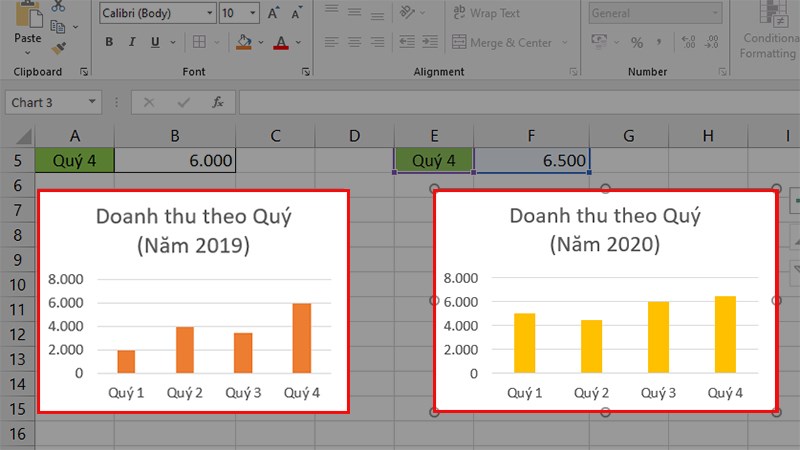Open the Number dialog launcher
This screenshot has height=450, width=800.
coord(722,72)
